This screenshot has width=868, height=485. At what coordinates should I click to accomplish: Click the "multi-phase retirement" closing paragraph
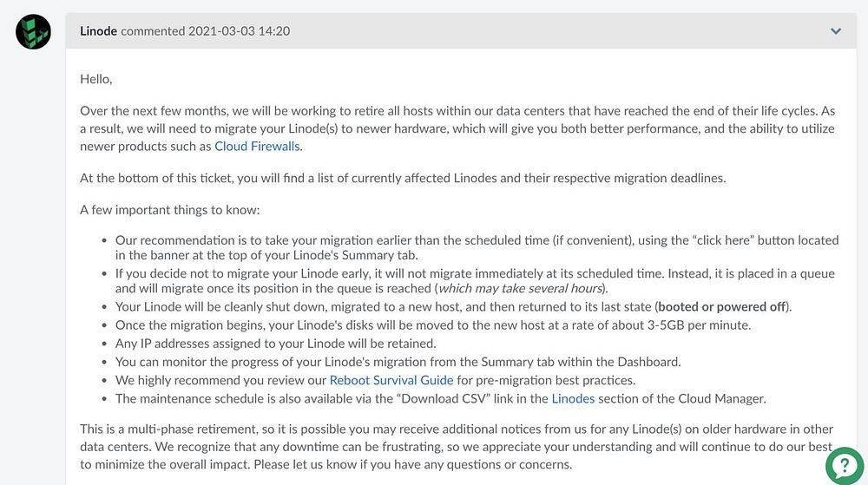click(x=457, y=446)
